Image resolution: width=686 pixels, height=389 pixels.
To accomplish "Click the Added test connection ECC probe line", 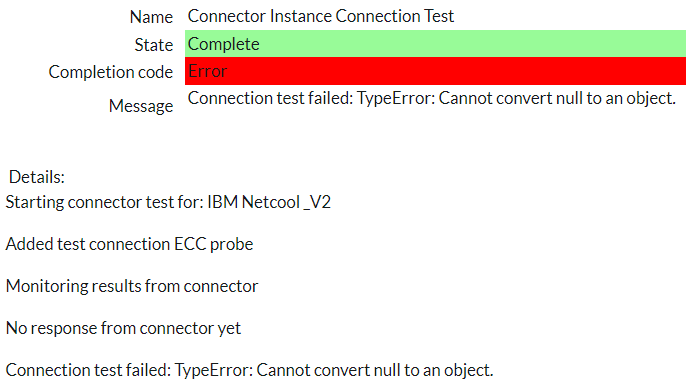I will click(130, 244).
